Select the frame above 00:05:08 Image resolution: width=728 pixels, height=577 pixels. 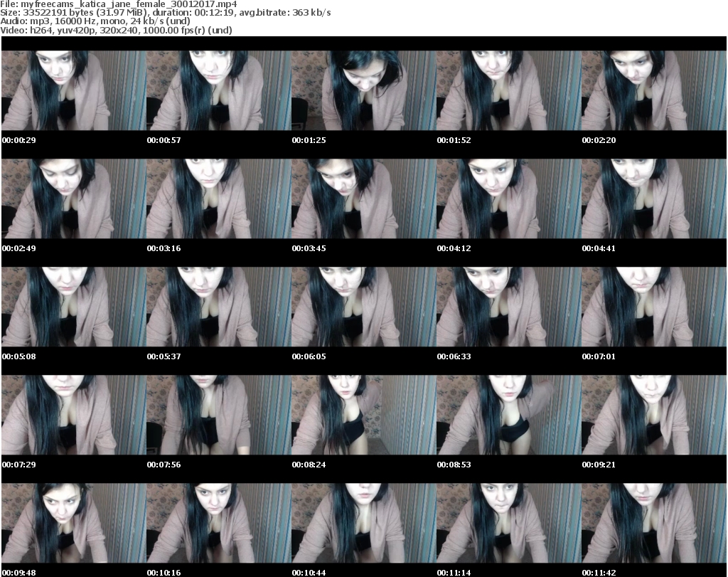point(74,307)
